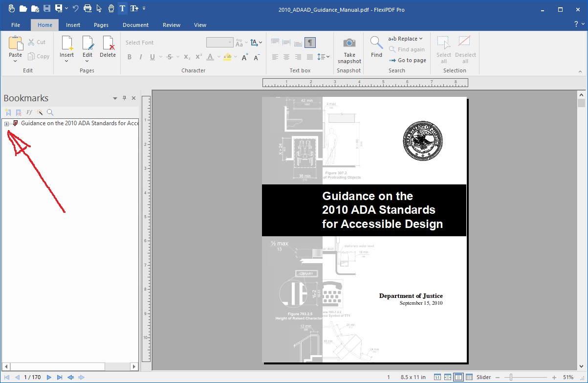Click the Save As disk icon
The height and width of the screenshot is (383, 588).
coord(59,8)
